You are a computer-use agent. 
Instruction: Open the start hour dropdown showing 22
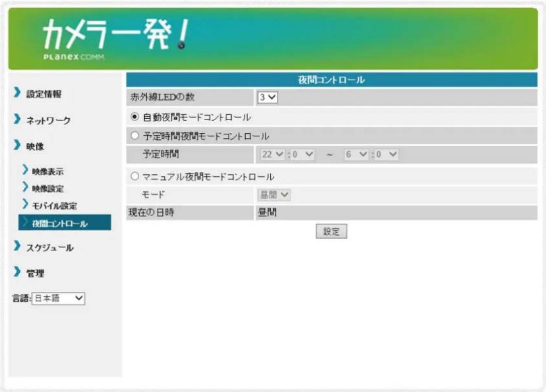tap(273, 154)
